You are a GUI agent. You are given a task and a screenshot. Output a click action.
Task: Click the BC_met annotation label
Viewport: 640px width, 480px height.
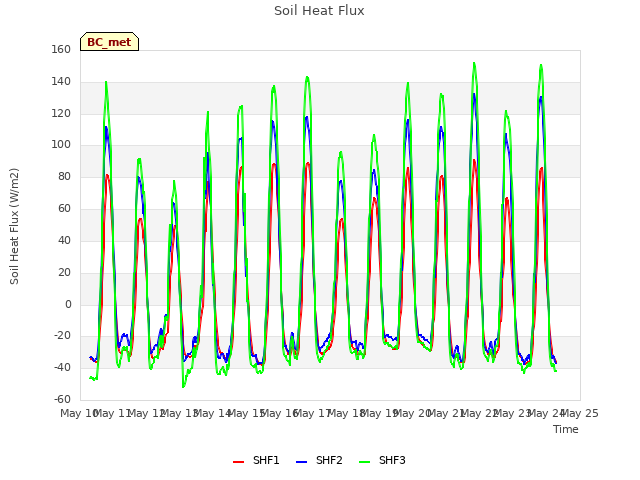click(109, 42)
